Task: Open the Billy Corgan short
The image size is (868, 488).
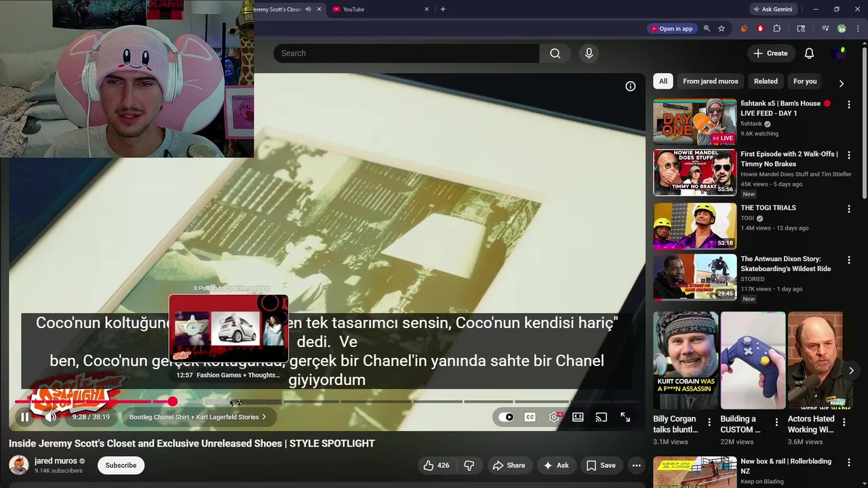Action: [x=686, y=361]
